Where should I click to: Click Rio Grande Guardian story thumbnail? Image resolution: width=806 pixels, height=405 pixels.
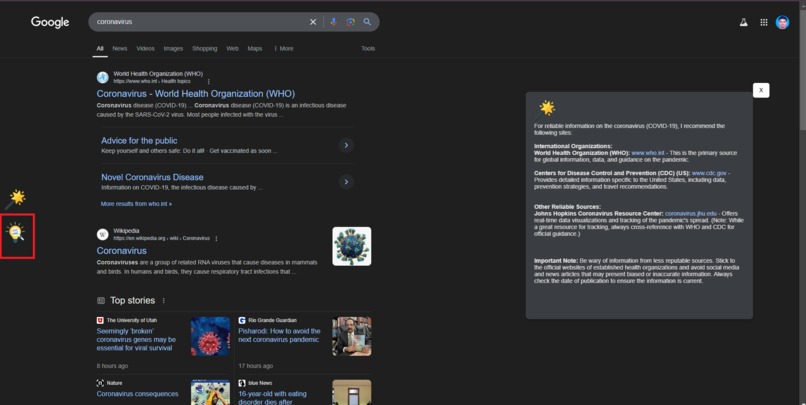click(352, 336)
